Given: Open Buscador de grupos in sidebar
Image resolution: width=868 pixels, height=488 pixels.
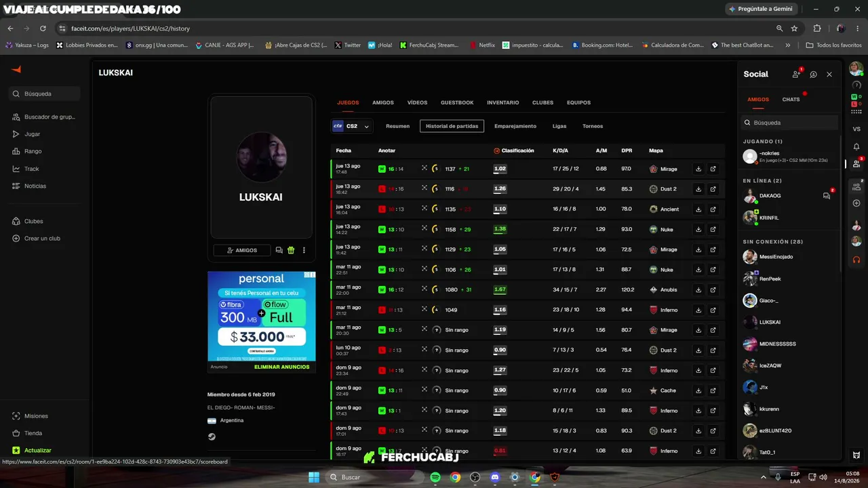Looking at the screenshot, I should click(45, 117).
